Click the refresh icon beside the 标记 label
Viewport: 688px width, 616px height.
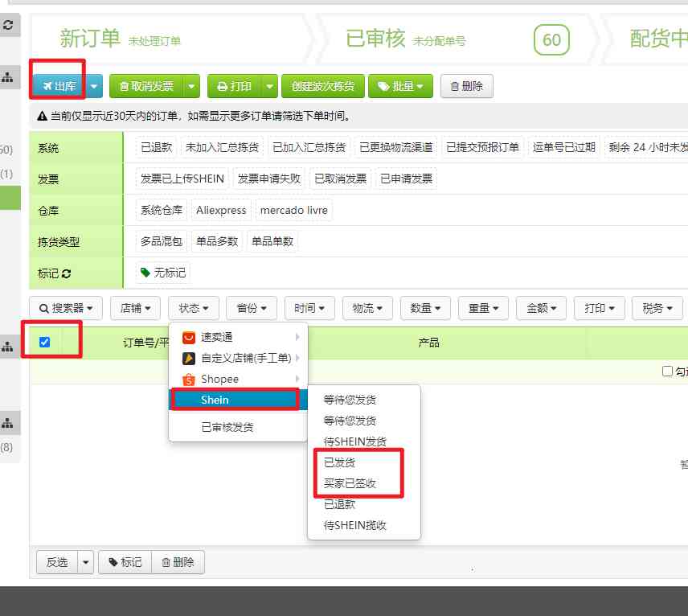[x=66, y=273]
